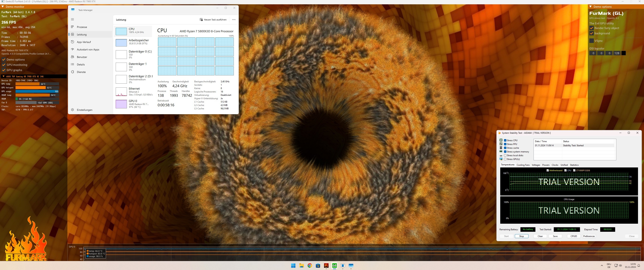Open App-Verlauf history view
Viewport: 644px width, 270px height.
tap(84, 42)
